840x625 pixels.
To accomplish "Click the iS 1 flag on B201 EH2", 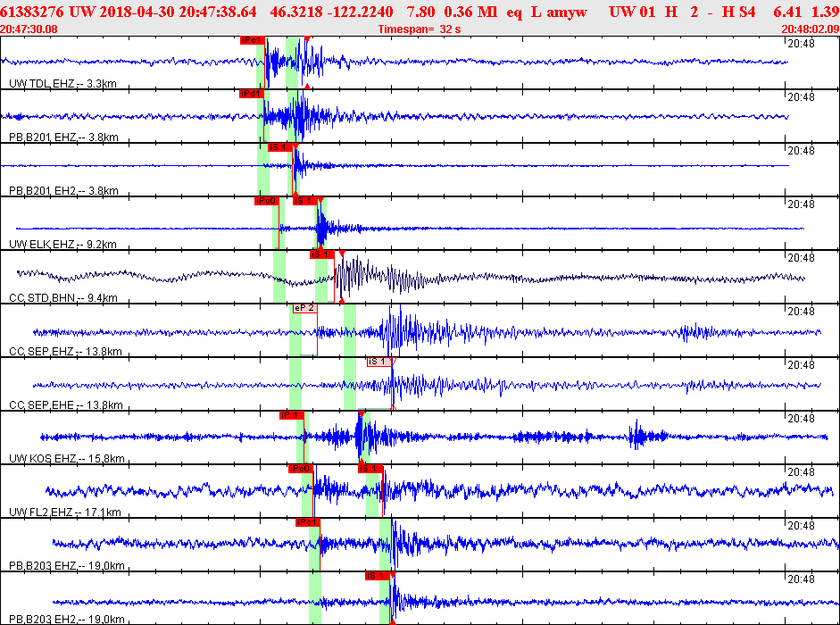I will (x=280, y=147).
